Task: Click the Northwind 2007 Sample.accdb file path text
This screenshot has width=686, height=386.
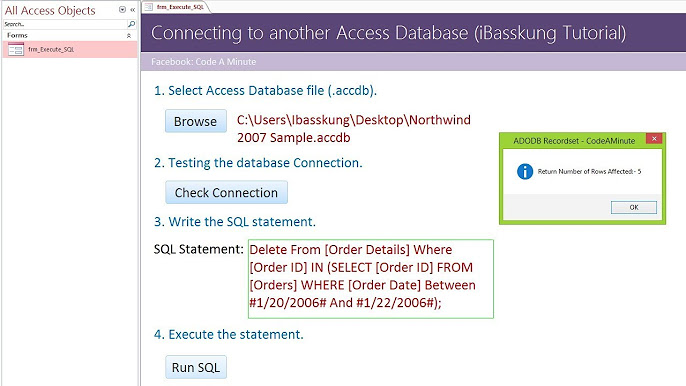Action: [354, 129]
